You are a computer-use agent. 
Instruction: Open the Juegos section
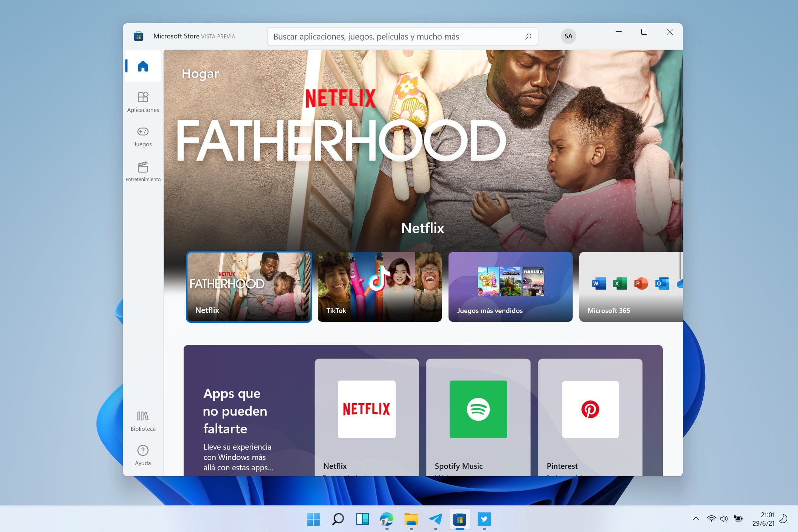[143, 137]
